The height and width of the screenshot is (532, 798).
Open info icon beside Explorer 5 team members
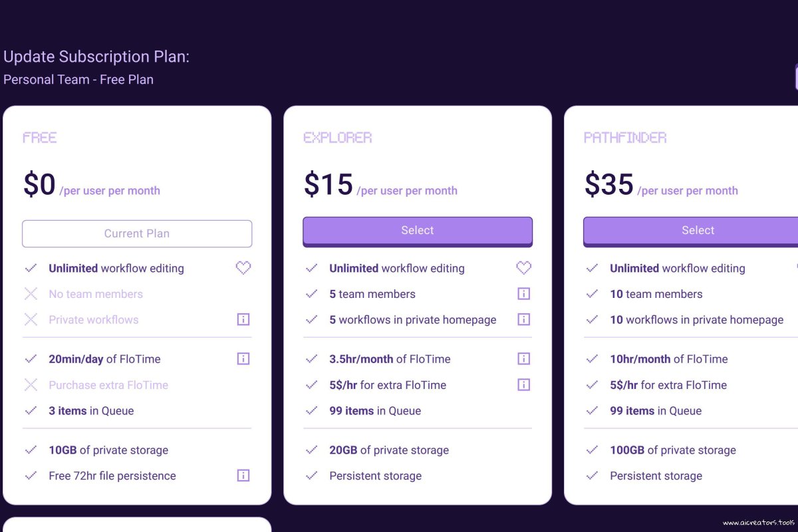pos(524,293)
